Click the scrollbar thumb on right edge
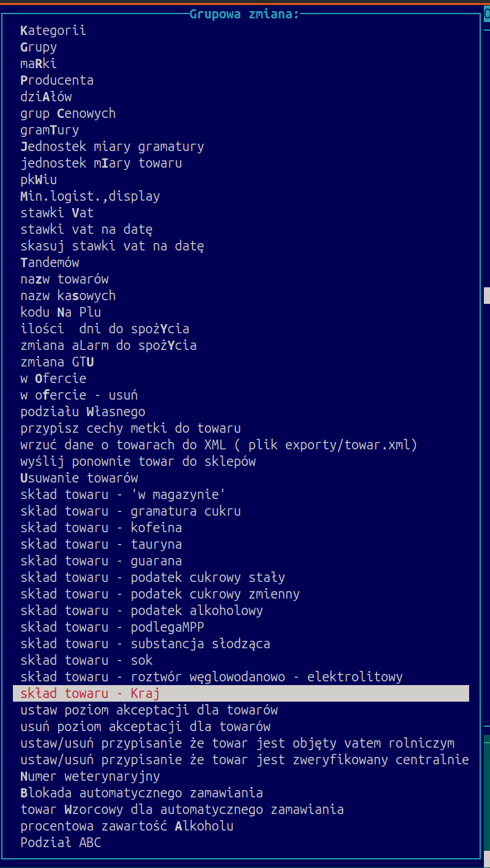 tap(486, 296)
